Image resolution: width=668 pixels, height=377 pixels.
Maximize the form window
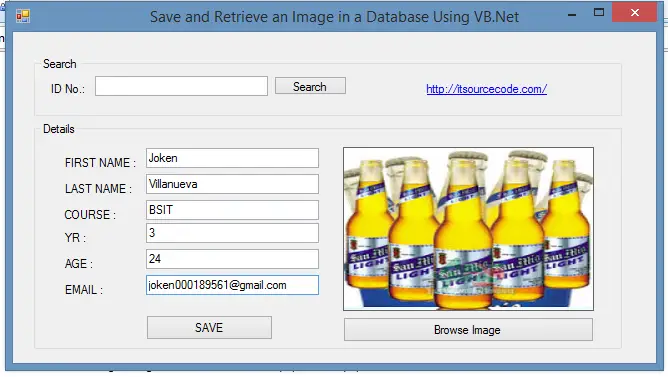pos(599,13)
